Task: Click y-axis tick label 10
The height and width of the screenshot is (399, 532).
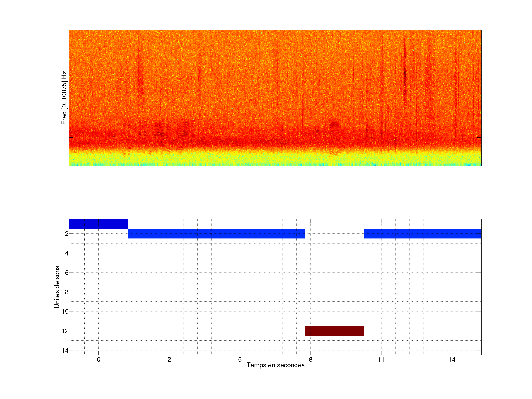Action: [65, 311]
